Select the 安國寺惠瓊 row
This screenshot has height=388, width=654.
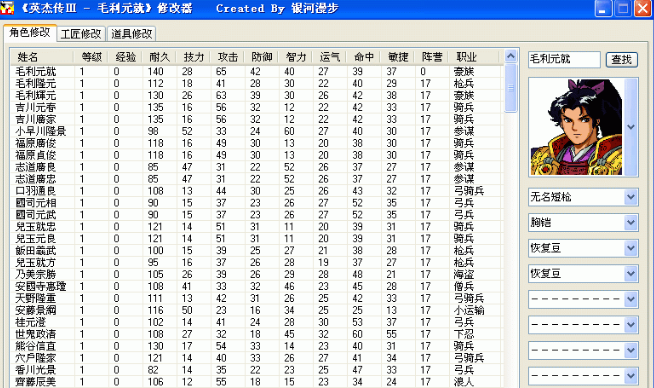click(x=256, y=287)
